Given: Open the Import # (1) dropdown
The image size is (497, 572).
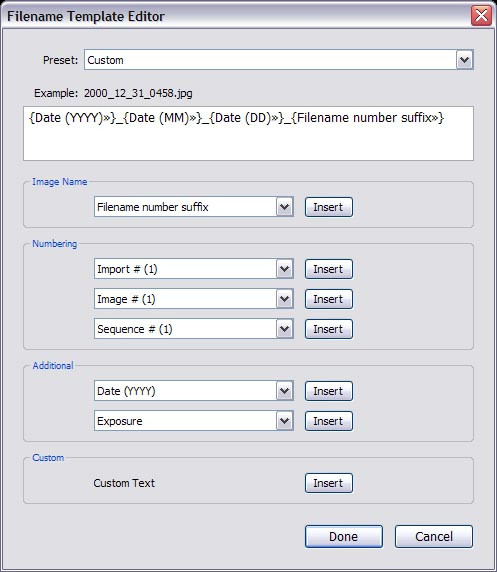Looking at the screenshot, I should point(194,269).
